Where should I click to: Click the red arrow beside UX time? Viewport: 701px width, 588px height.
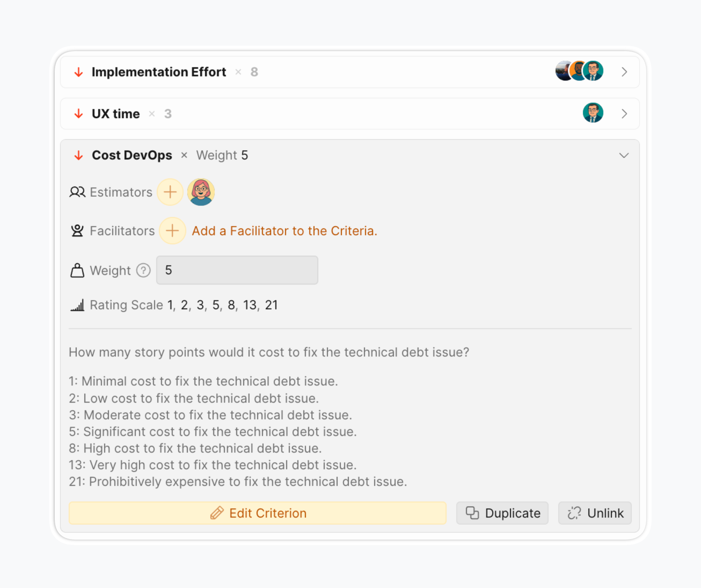tap(79, 114)
